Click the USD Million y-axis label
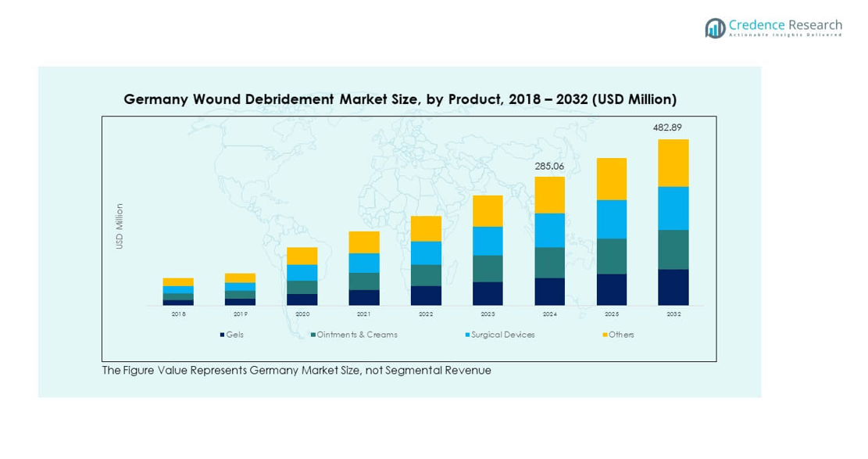The image size is (868, 459). pos(120,227)
